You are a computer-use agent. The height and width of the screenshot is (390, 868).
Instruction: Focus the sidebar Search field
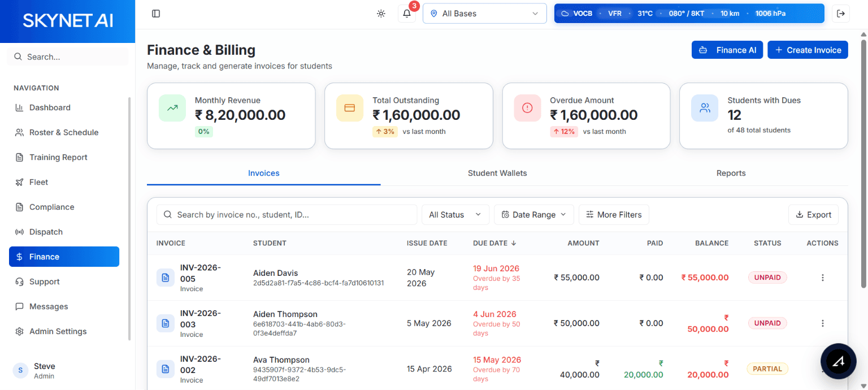[68, 57]
